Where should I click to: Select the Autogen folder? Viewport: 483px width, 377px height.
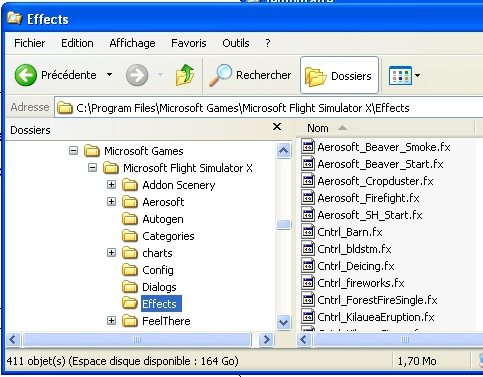(x=163, y=219)
